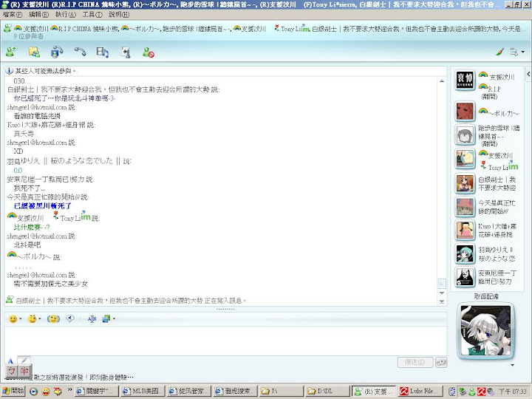
Task: Click the voice clip icon
Action: 70,318
